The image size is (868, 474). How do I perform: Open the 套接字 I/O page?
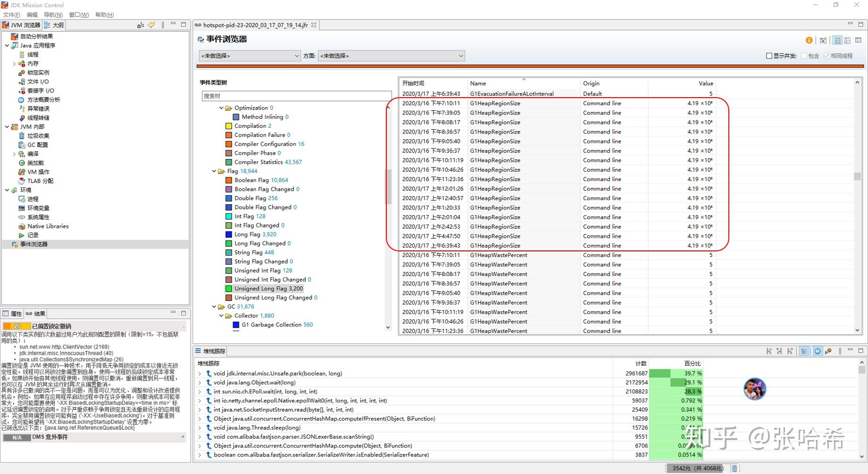41,91
